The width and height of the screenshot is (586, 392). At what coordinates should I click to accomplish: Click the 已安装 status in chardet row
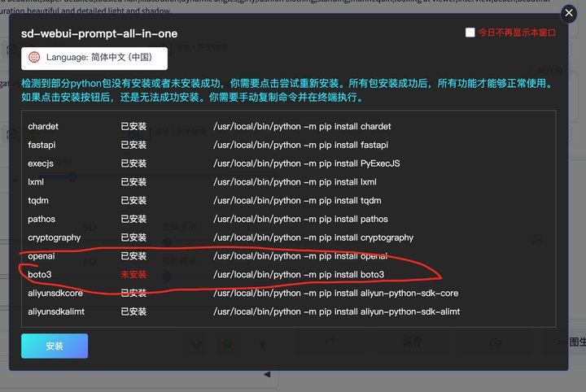tap(133, 126)
